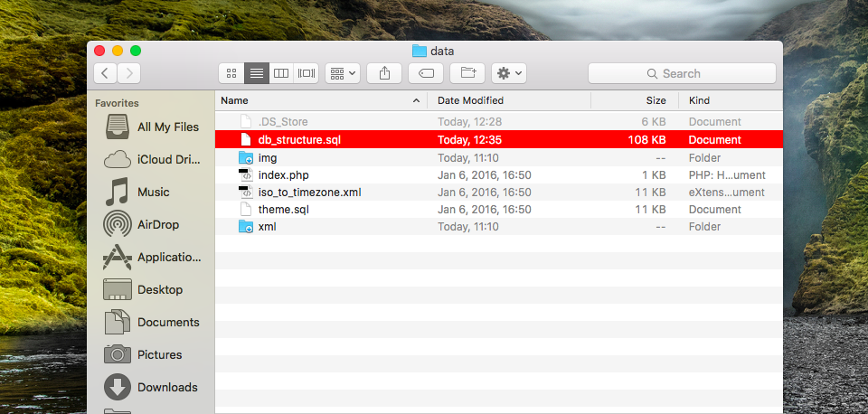Switch to list view
Viewport: 868px width, 414px height.
tap(256, 73)
